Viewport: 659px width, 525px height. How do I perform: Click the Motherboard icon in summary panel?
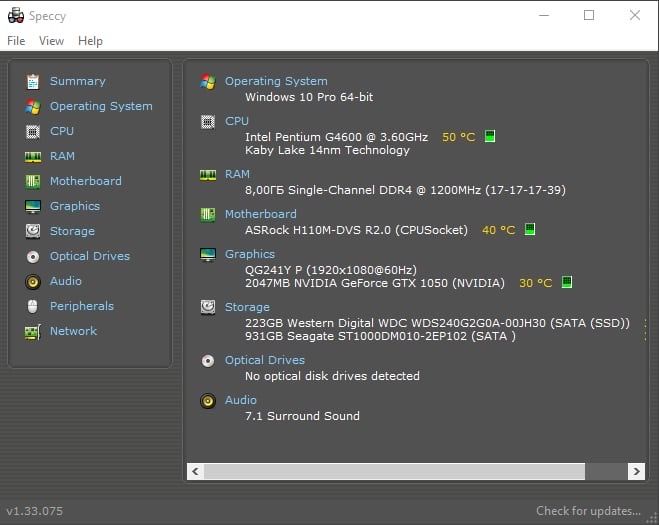click(208, 215)
